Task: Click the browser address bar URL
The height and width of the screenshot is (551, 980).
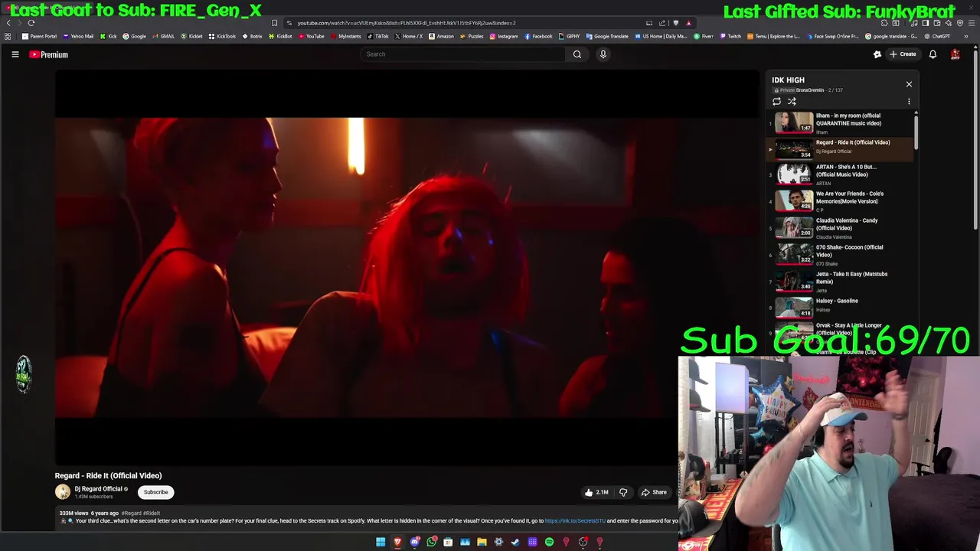Action: [x=407, y=23]
